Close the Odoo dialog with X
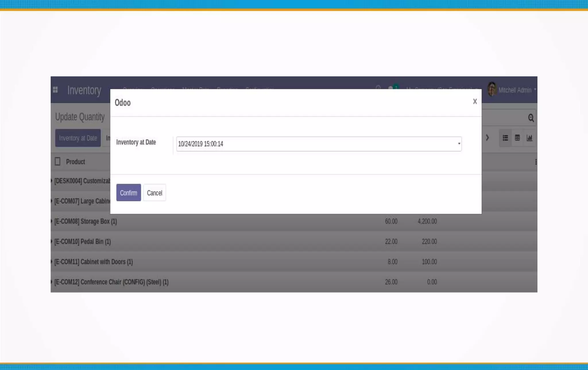The image size is (588, 370). point(475,101)
